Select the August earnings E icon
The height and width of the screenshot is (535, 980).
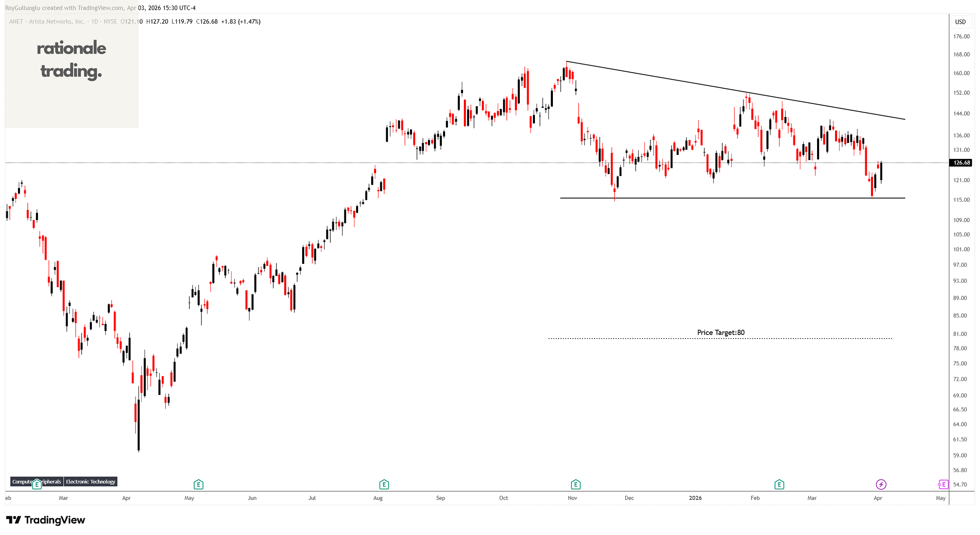pyautogui.click(x=384, y=485)
